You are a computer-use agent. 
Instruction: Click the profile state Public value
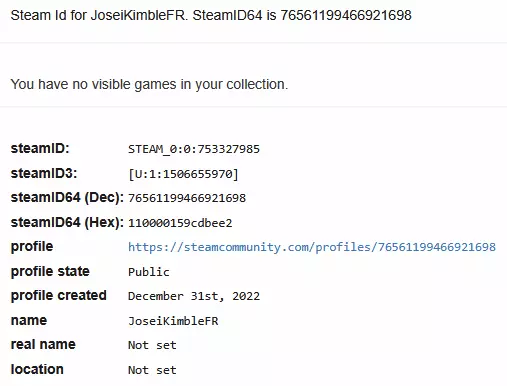pyautogui.click(x=149, y=272)
